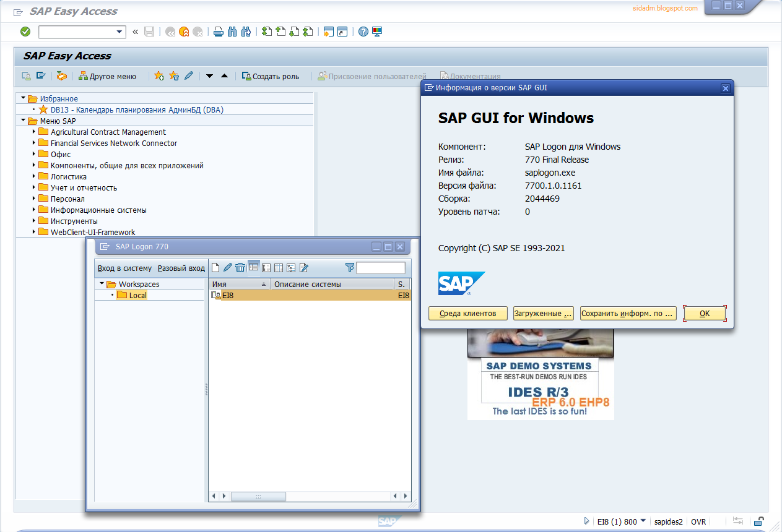Click the Create new session icon
The image size is (782, 532).
(329, 32)
